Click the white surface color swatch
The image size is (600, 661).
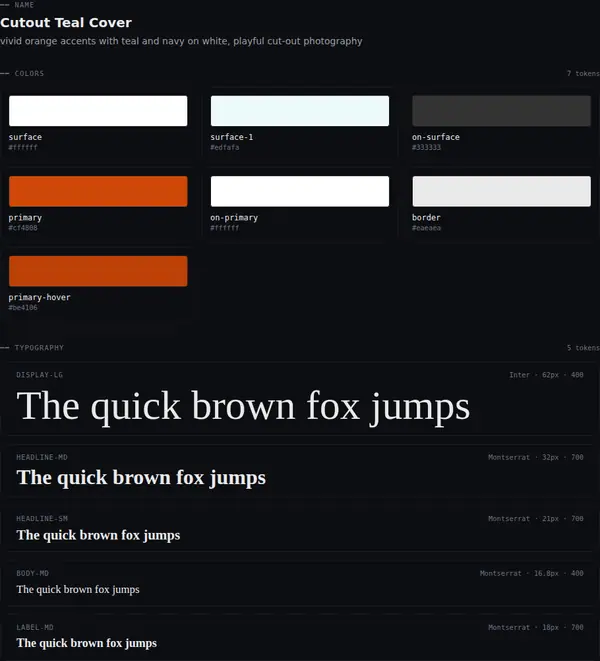tap(98, 111)
